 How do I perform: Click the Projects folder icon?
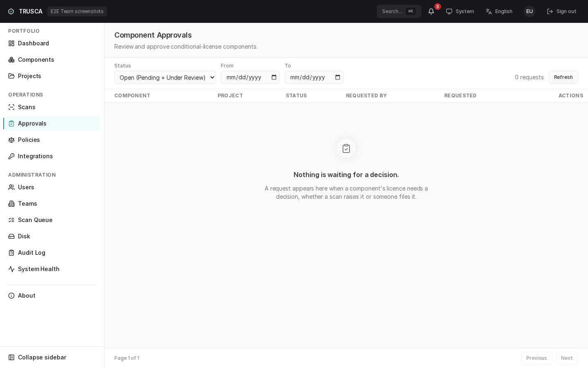11,76
